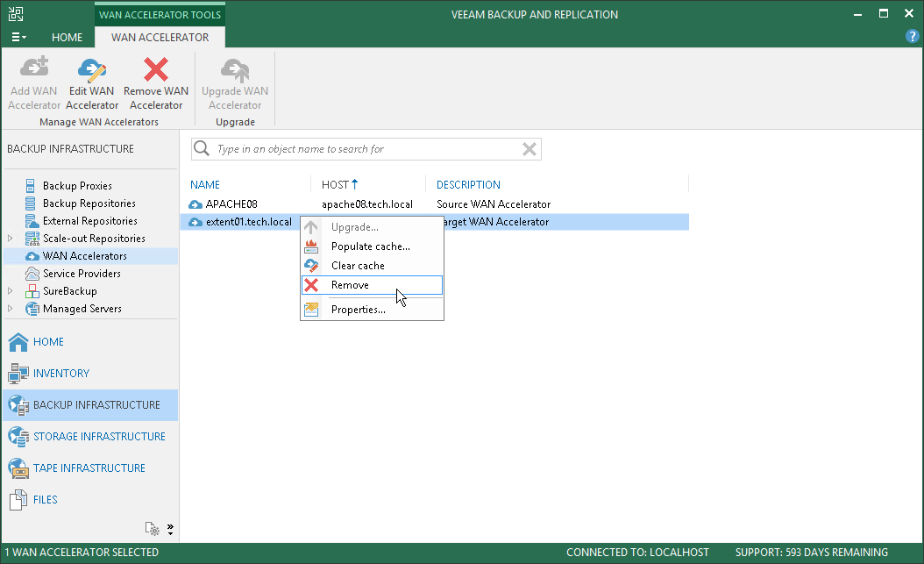Select WAN Accelerators in the tree
Screen dimensions: 924x564
point(85,256)
